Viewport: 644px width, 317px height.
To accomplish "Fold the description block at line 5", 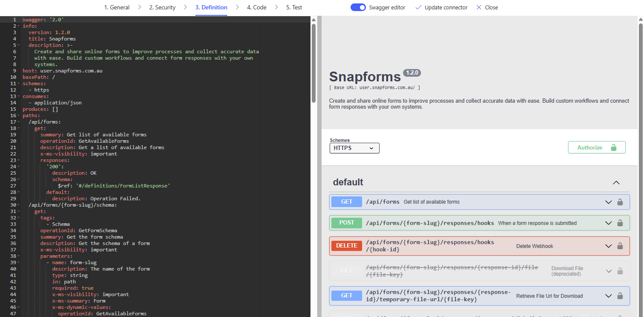I will [x=19, y=45].
